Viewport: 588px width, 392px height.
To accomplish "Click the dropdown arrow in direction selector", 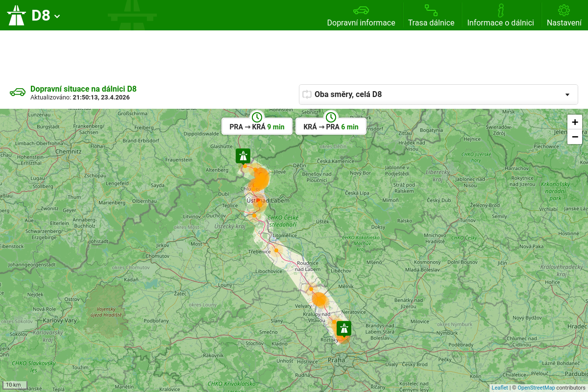I will coord(567,95).
